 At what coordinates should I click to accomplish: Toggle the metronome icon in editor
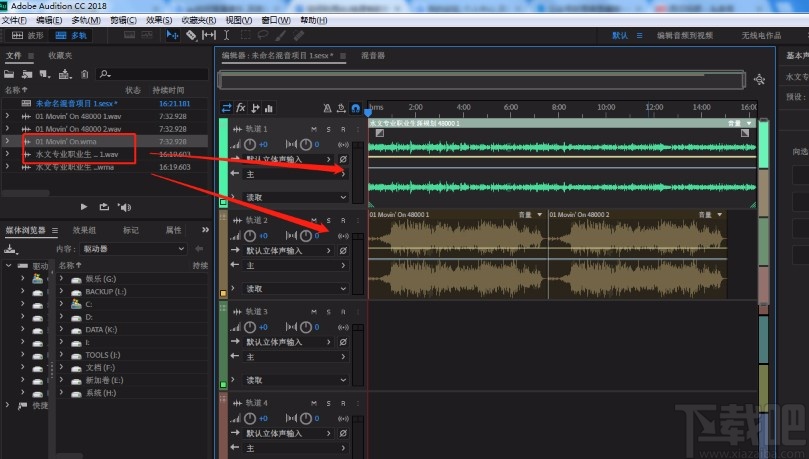click(x=327, y=108)
